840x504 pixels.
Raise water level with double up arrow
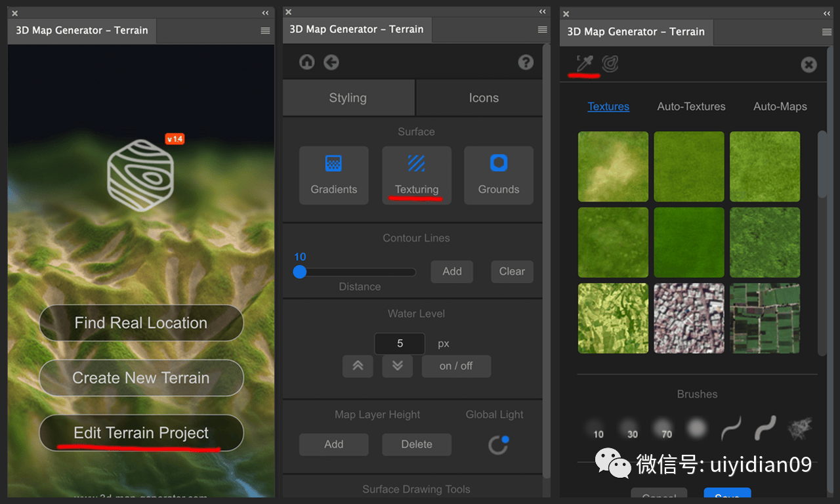(358, 366)
